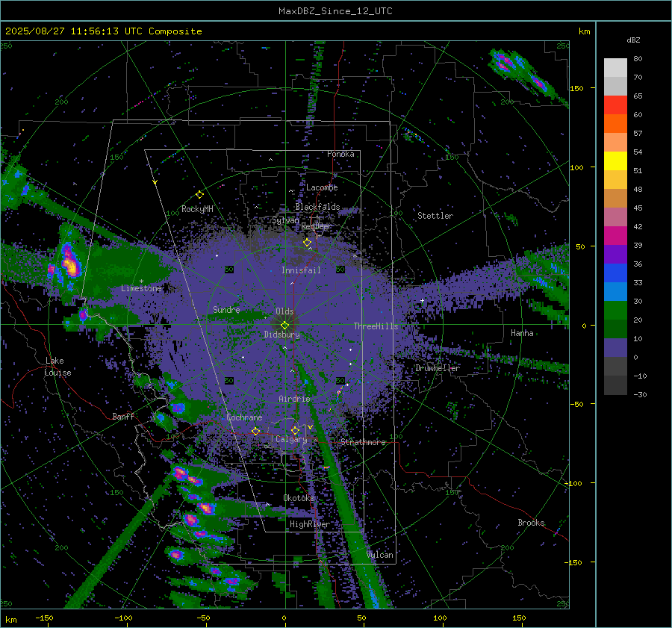Click the -100 tick label on bottom axis
This screenshot has width=672, height=628.
(123, 618)
